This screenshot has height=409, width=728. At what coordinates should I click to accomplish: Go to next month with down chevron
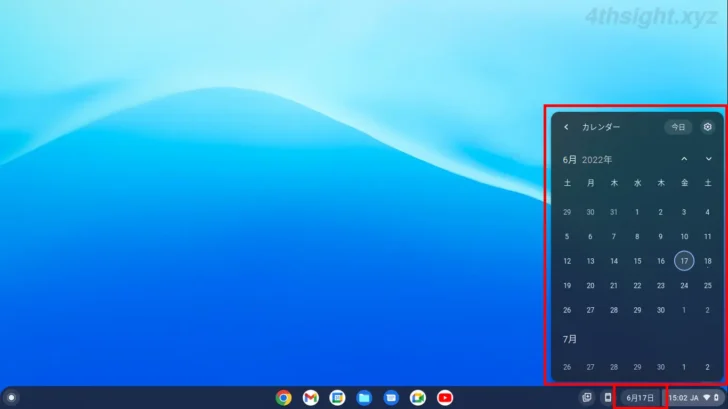click(x=708, y=159)
